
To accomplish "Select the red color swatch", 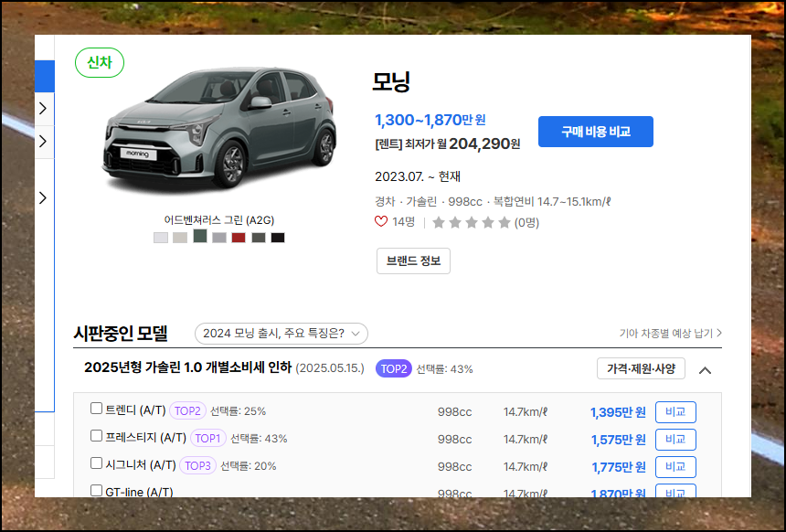I will click(239, 237).
